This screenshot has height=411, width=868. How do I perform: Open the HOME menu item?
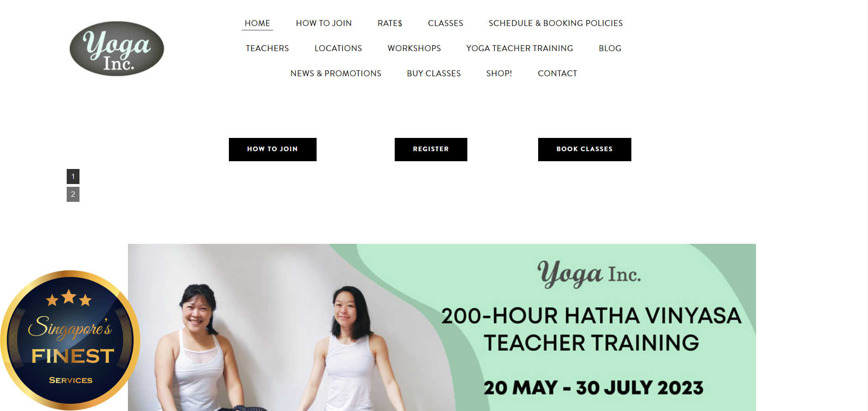(257, 23)
